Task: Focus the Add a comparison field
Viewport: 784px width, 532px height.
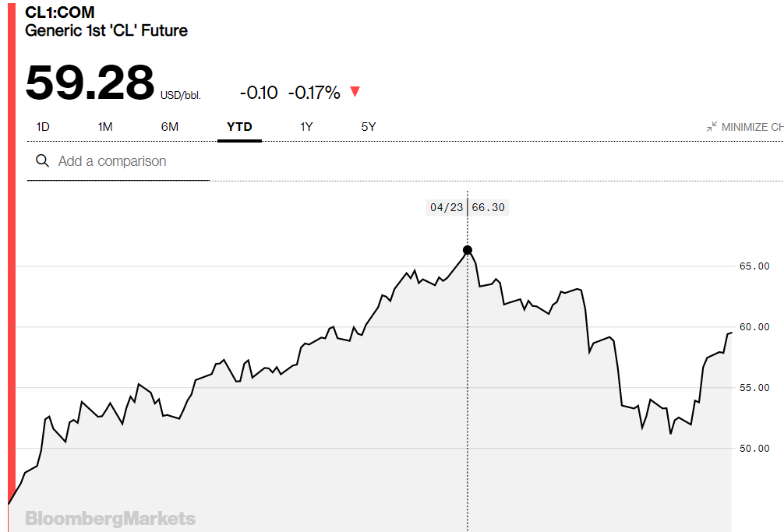Action: tap(118, 161)
